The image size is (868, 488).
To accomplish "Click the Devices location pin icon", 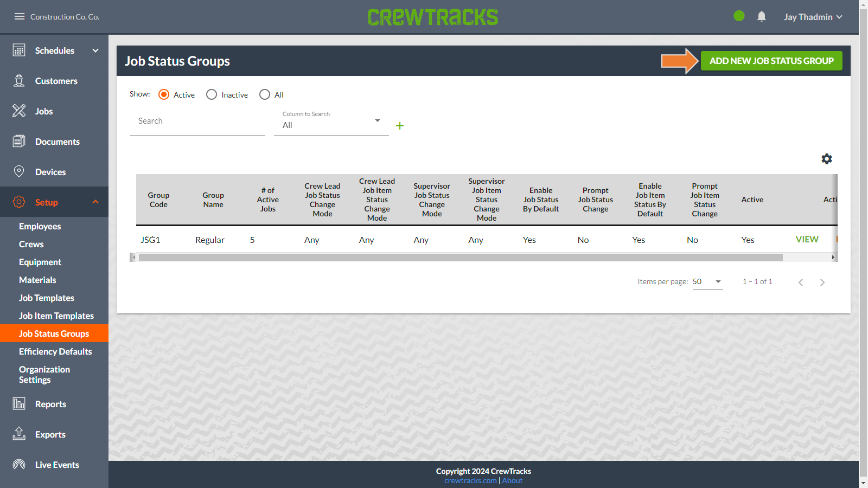I will 19,172.
